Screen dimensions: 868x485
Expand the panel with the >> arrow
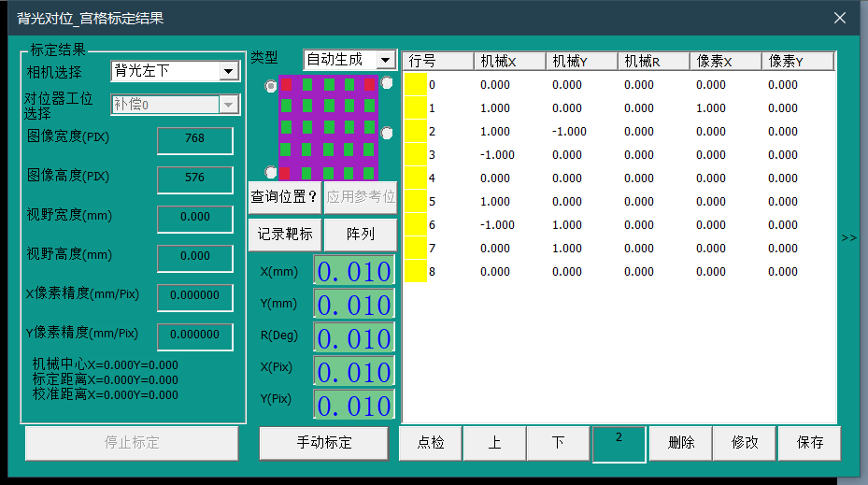[x=848, y=238]
